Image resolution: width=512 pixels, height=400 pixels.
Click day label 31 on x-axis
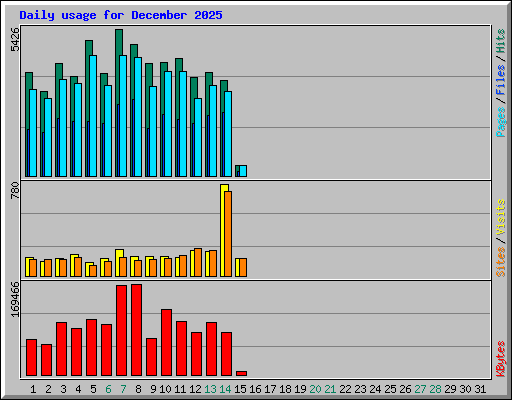point(480,389)
